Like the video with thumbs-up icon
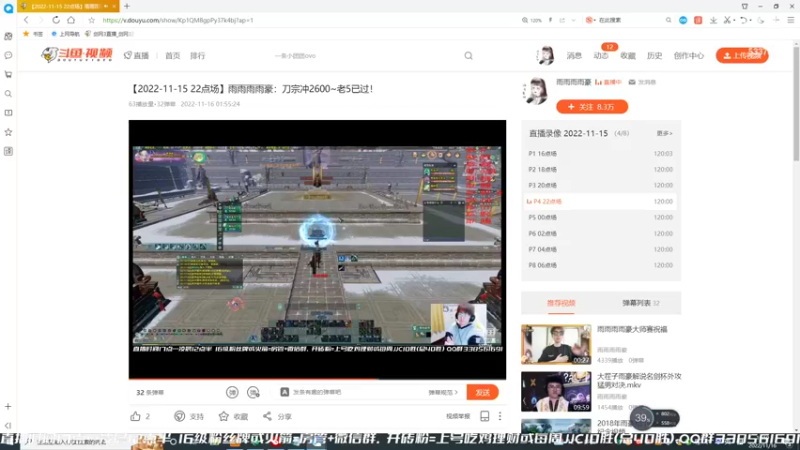This screenshot has height=450, width=800. click(135, 416)
